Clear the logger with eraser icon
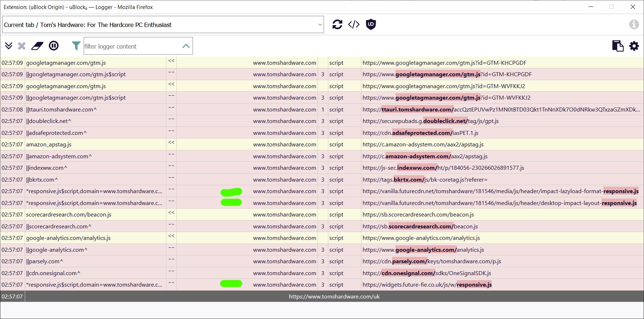The height and width of the screenshot is (319, 644). point(37,46)
